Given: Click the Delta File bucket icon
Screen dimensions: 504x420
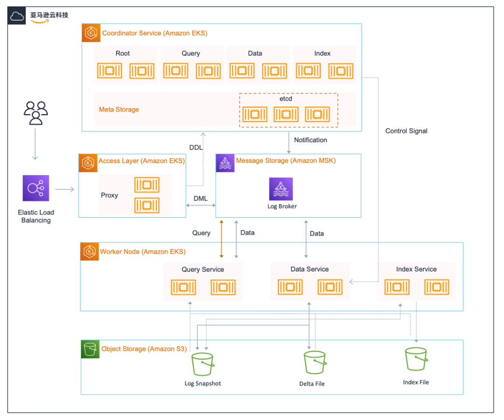Looking at the screenshot, I should (315, 362).
